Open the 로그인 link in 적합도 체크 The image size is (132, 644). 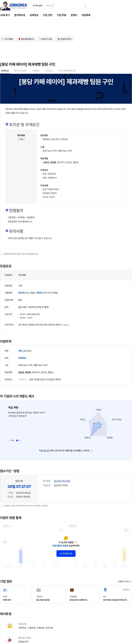(x=46, y=451)
